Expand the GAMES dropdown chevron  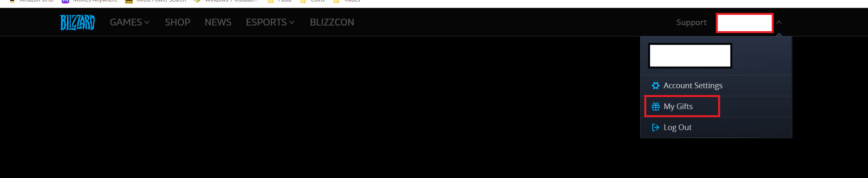click(147, 23)
